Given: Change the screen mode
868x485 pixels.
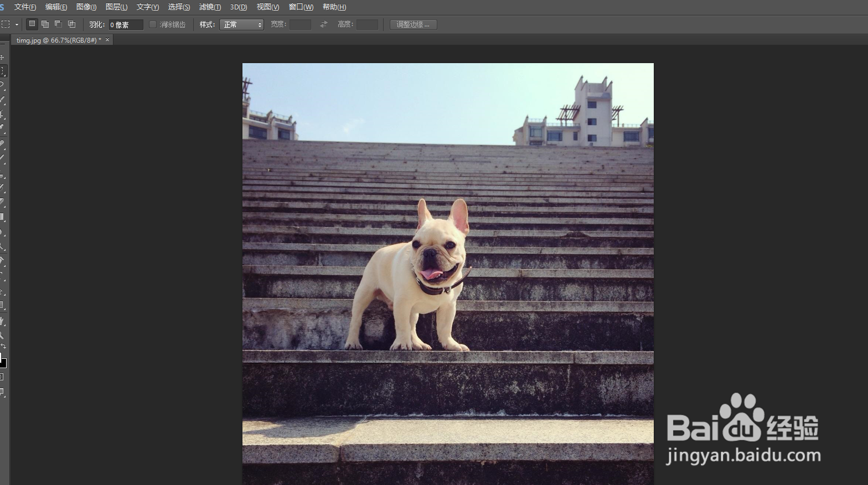Looking at the screenshot, I should pos(2,393).
